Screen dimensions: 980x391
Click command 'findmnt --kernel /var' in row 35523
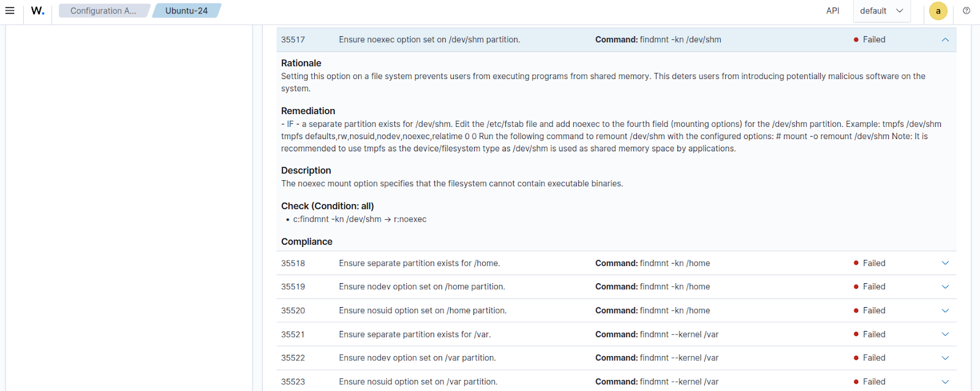(679, 382)
